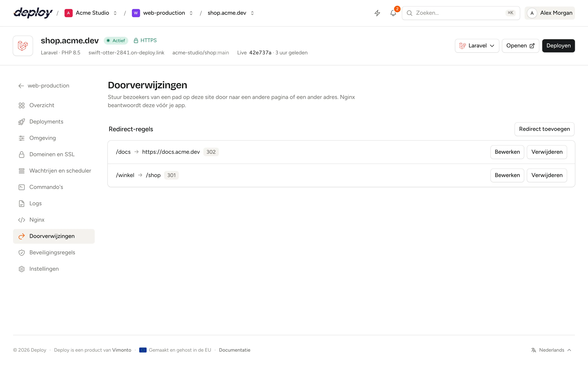The height and width of the screenshot is (368, 588).
Task: Click the Doorverwijzingen redirect arrow icon
Action: (x=22, y=236)
